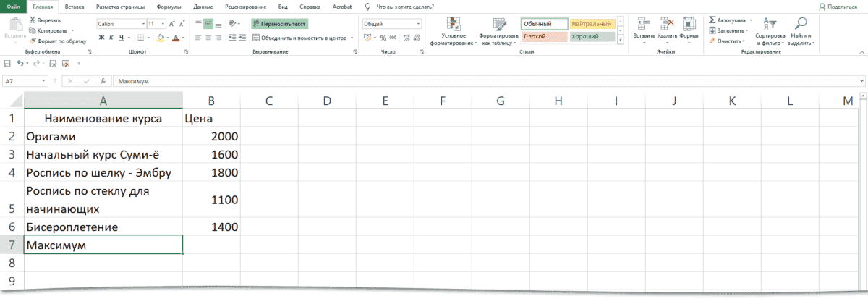Viewport: 868px width, 299px height.
Task: Toggle Italic (К) formatting
Action: click(x=111, y=38)
